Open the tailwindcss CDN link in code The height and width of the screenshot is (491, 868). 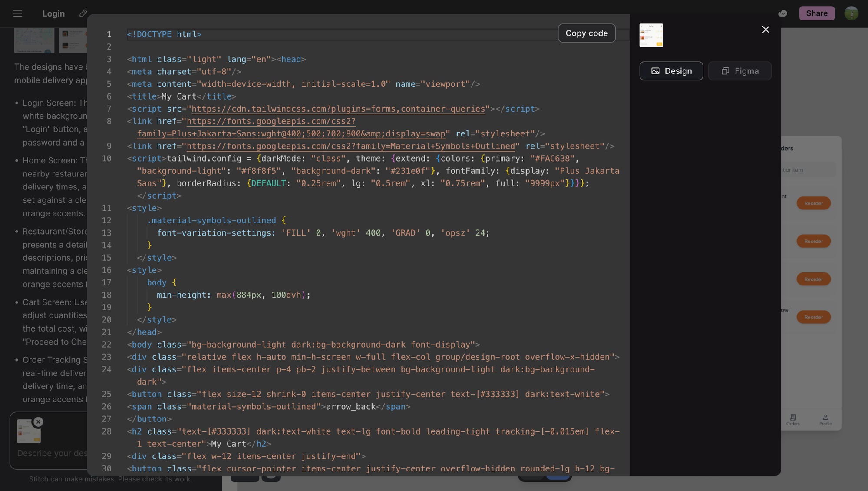point(338,109)
